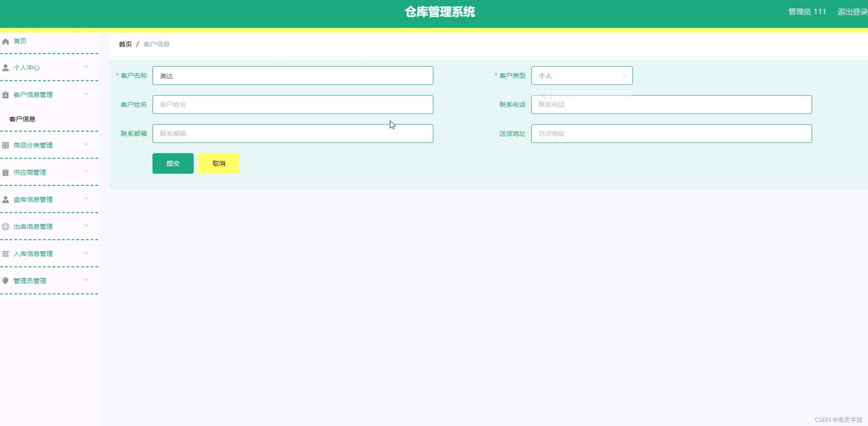
Task: Click the home icon in the sidebar
Action: click(6, 42)
